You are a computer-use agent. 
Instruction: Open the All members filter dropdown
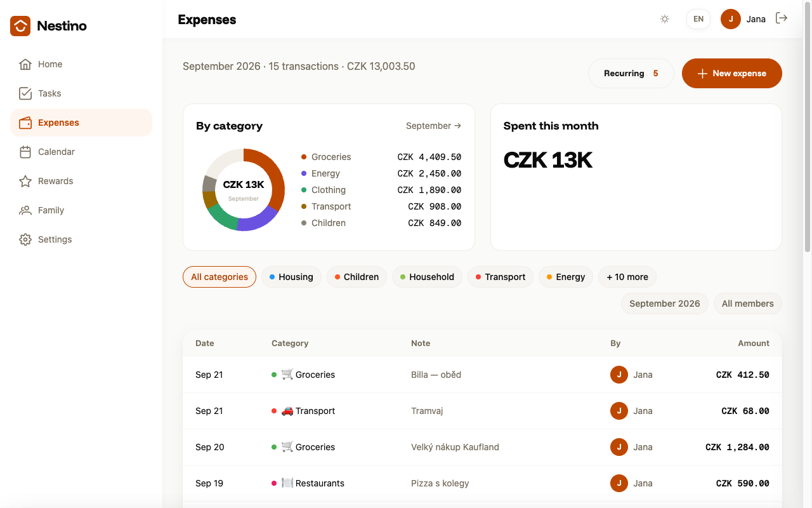[748, 304]
